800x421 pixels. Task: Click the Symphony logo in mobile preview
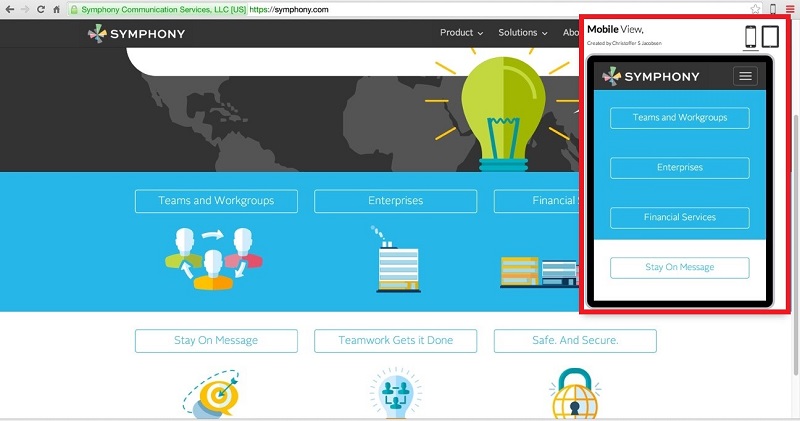coord(651,77)
